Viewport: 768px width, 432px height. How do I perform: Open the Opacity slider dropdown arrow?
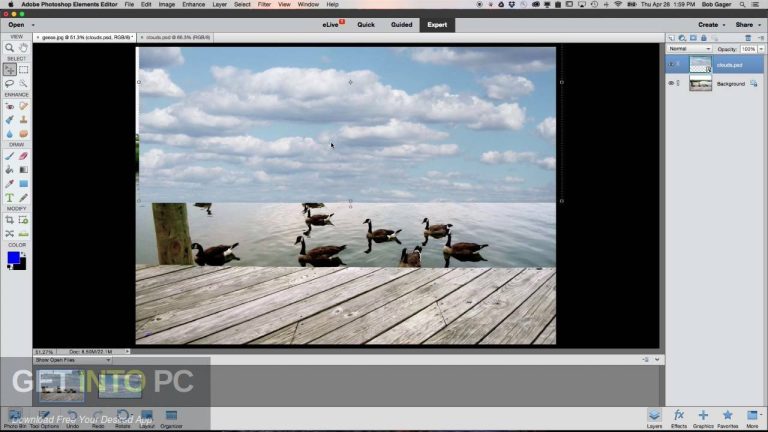click(761, 49)
